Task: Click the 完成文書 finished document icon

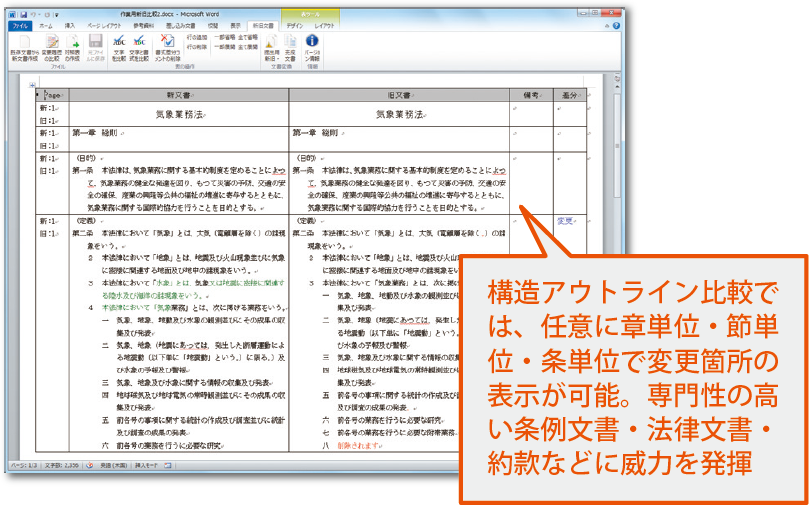Action: pos(290,44)
